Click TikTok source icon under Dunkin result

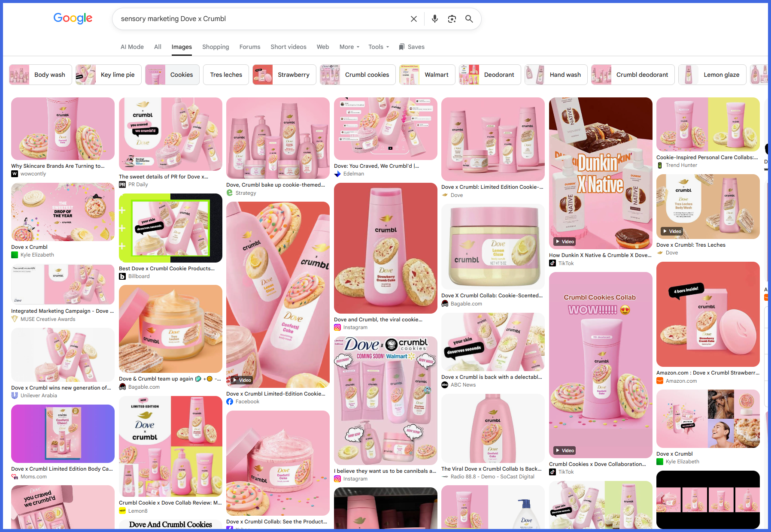(552, 263)
